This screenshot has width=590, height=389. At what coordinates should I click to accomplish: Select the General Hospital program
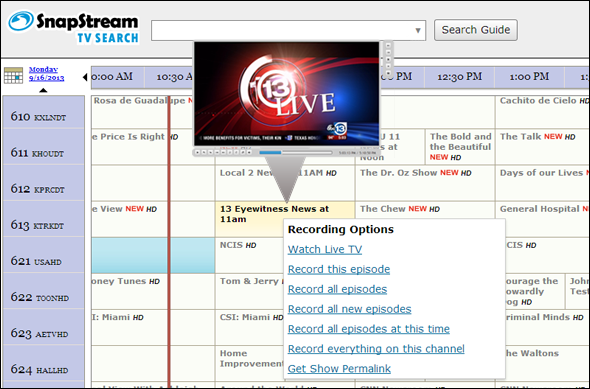click(x=542, y=219)
